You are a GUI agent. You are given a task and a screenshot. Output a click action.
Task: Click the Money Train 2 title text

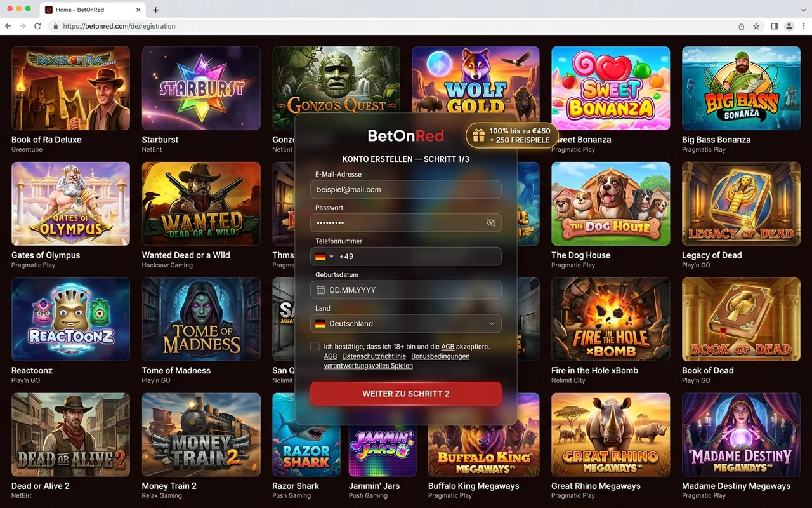coord(169,486)
